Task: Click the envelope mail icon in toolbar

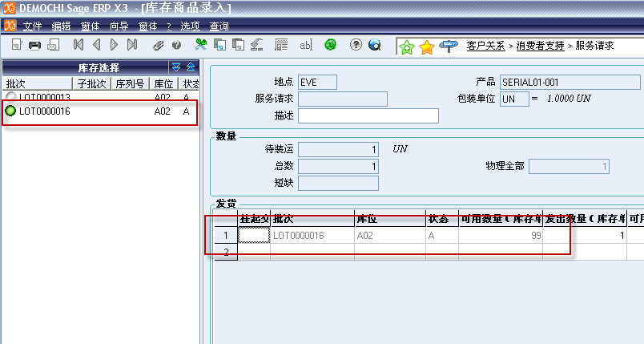Action: tap(52, 46)
